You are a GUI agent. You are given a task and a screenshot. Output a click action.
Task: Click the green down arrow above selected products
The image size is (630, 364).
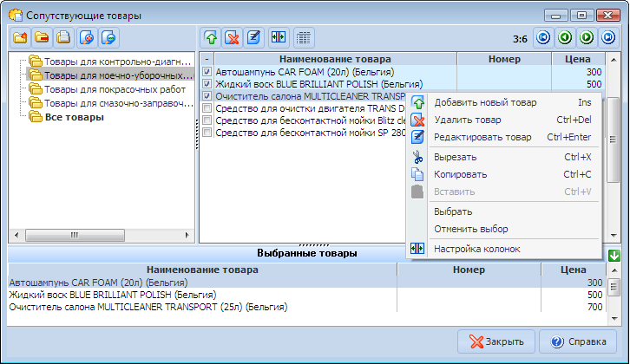click(x=614, y=255)
